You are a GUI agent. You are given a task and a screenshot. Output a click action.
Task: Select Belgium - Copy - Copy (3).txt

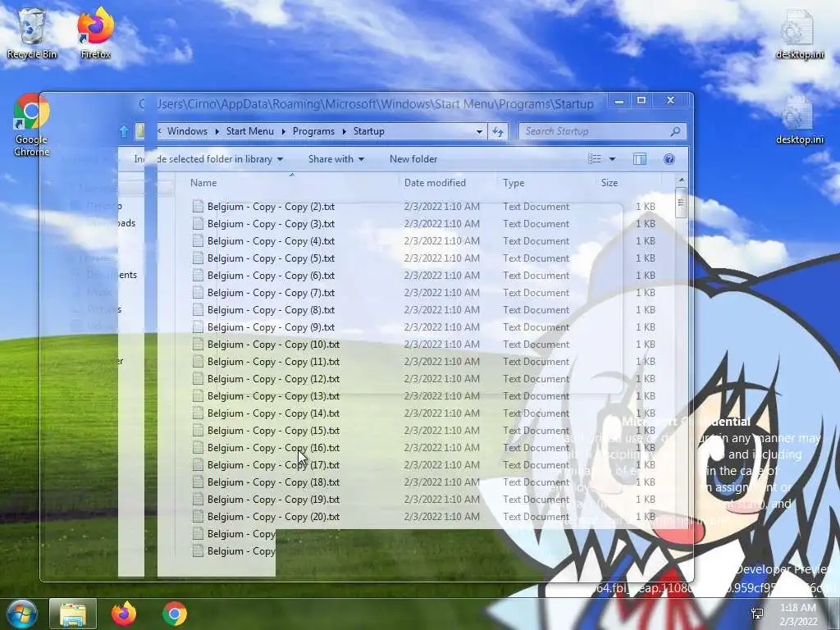pos(271,224)
